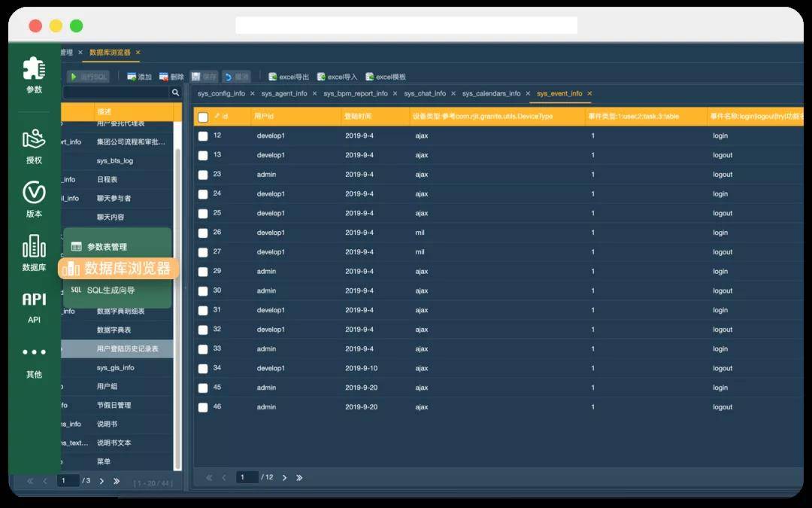Click the excel导出 export icon
Image resolution: width=812 pixels, height=508 pixels.
[273, 77]
